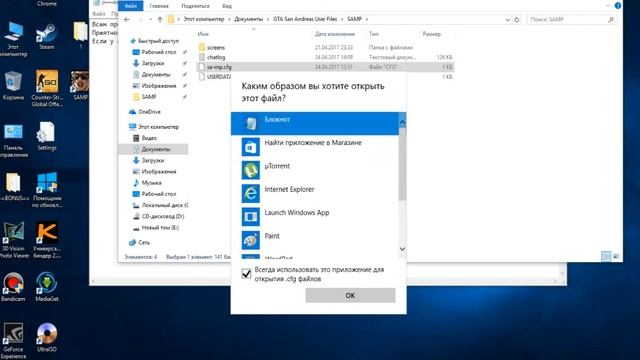Open Музыка in the sidebar
640x360 pixels.
(x=151, y=183)
